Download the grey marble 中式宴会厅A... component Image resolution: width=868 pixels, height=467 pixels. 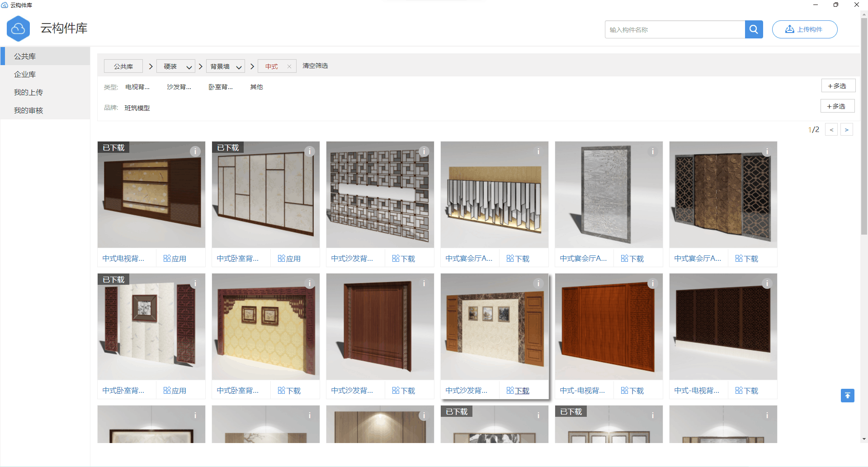click(x=632, y=259)
